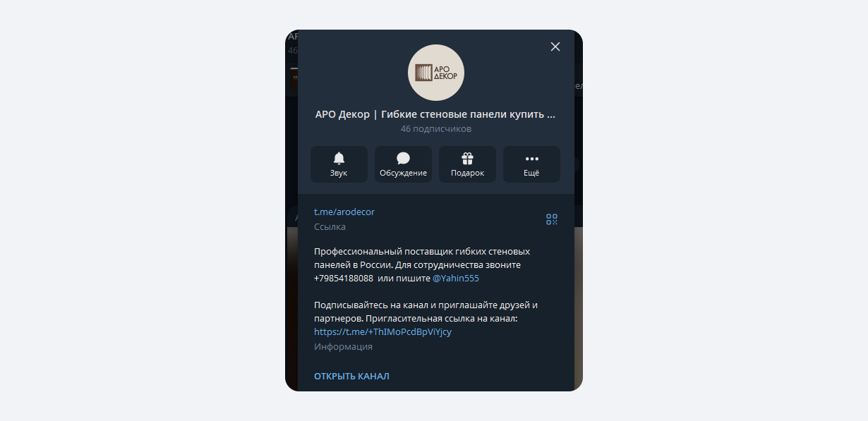Image resolution: width=868 pixels, height=421 pixels.
Task: Open the АРО Декор avatar logo
Action: click(x=436, y=73)
